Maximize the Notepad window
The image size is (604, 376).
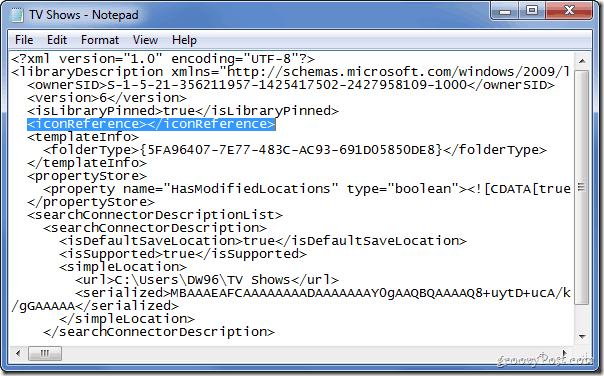(532, 11)
